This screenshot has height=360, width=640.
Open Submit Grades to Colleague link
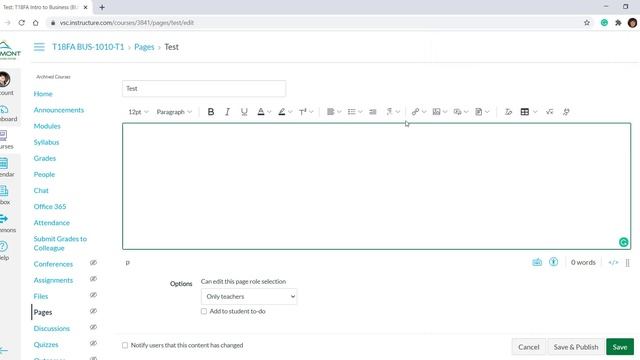point(60,243)
